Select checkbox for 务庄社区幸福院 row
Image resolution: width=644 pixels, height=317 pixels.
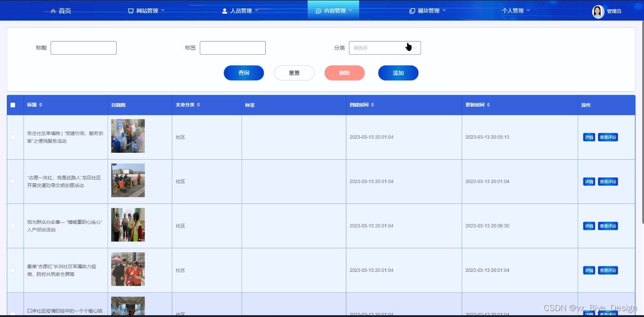tap(13, 137)
